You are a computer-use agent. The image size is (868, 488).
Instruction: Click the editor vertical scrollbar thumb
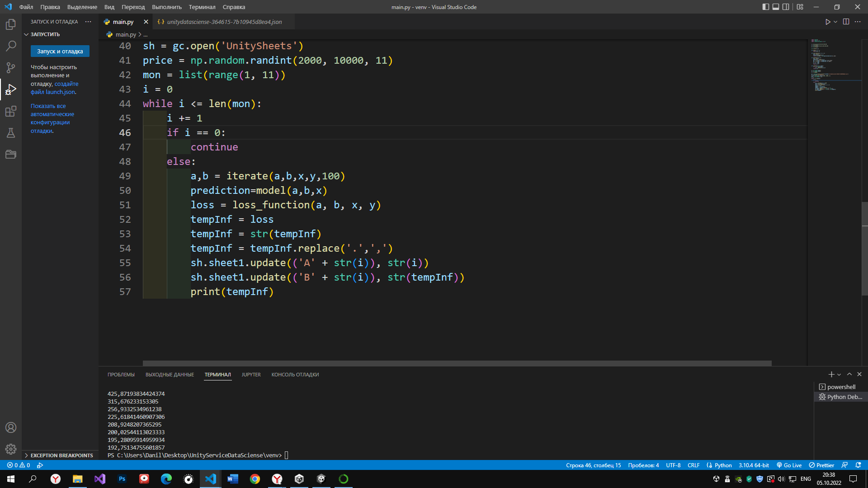point(865,249)
